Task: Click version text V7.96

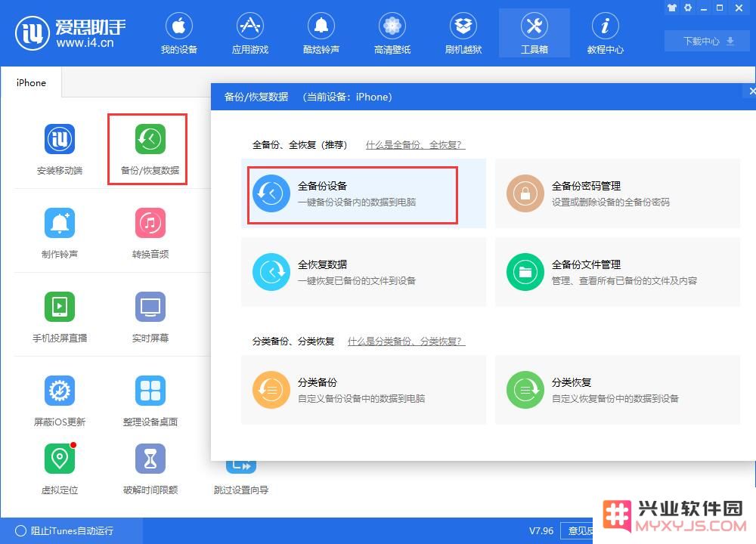Action: pos(541,530)
